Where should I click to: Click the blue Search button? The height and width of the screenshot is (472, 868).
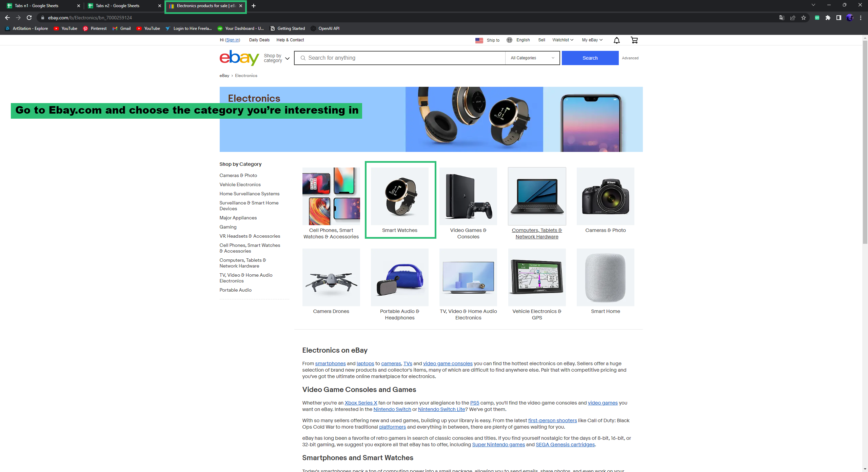[590, 58]
